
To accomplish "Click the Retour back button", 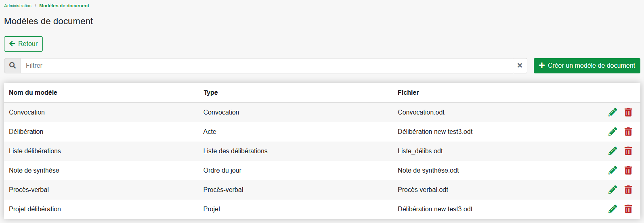I will coord(23,44).
